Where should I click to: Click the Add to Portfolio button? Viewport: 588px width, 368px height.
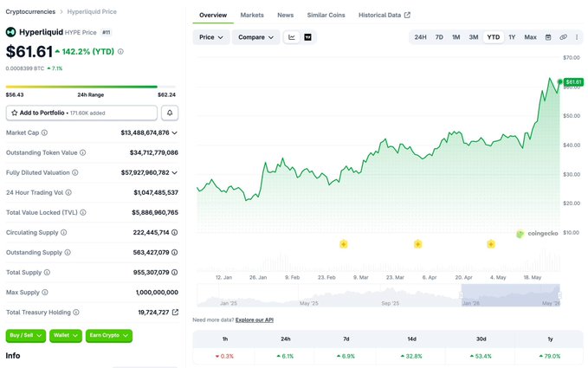(81, 113)
